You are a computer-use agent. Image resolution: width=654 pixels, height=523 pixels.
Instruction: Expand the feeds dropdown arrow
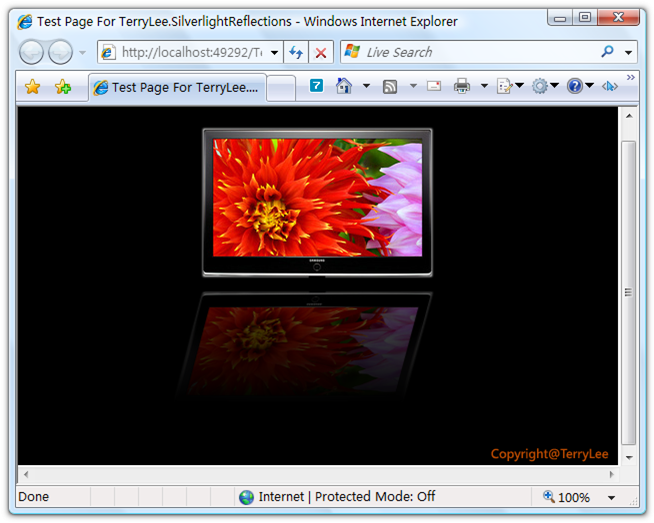point(413,86)
